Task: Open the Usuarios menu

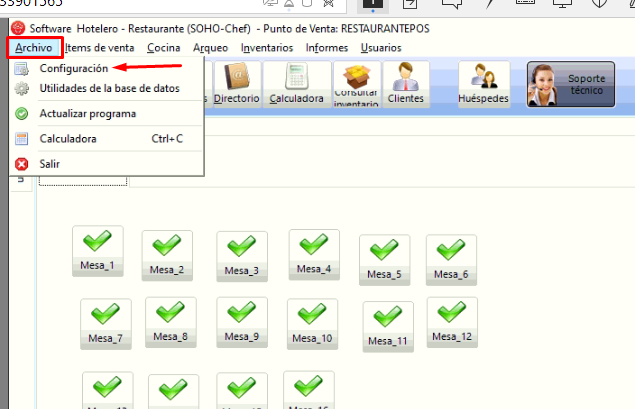Action: [x=381, y=47]
